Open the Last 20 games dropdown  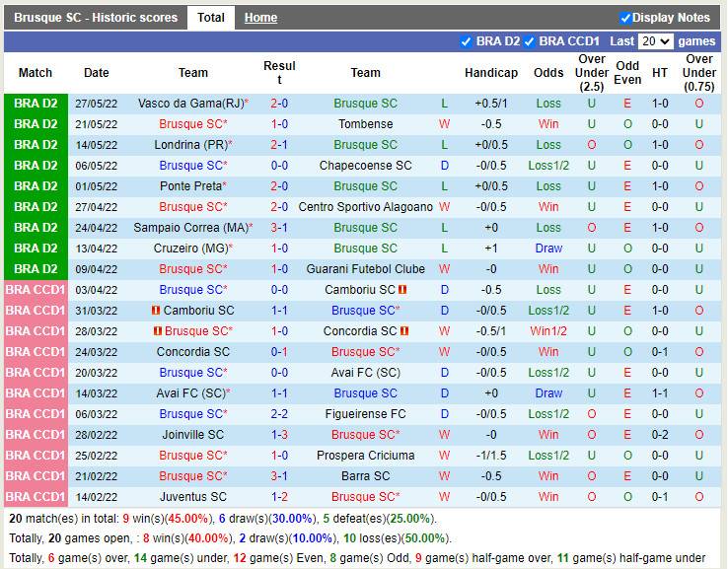(655, 41)
